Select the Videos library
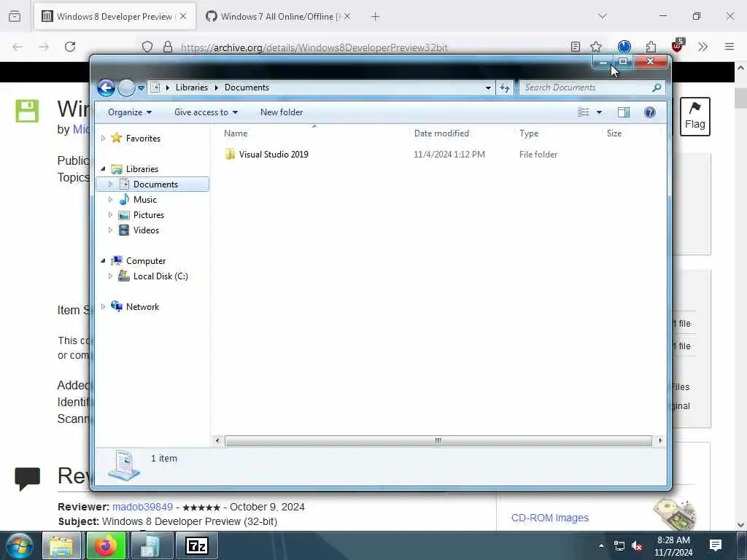 pyautogui.click(x=146, y=230)
